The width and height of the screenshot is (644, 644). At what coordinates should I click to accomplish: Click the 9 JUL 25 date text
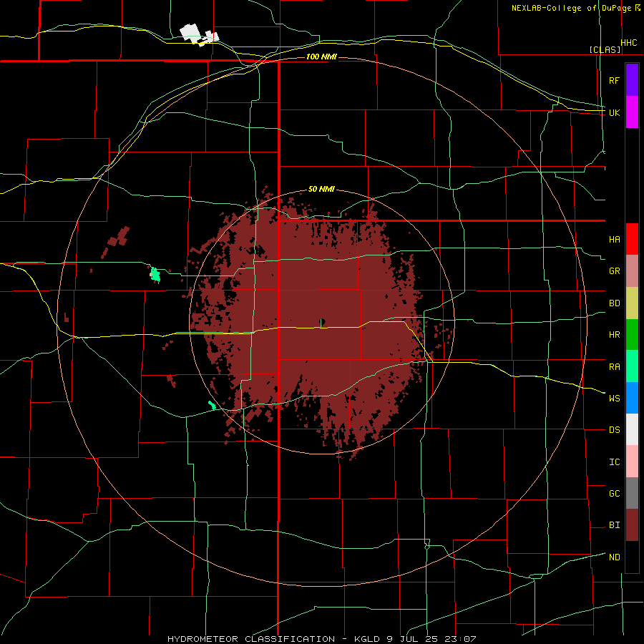point(414,639)
